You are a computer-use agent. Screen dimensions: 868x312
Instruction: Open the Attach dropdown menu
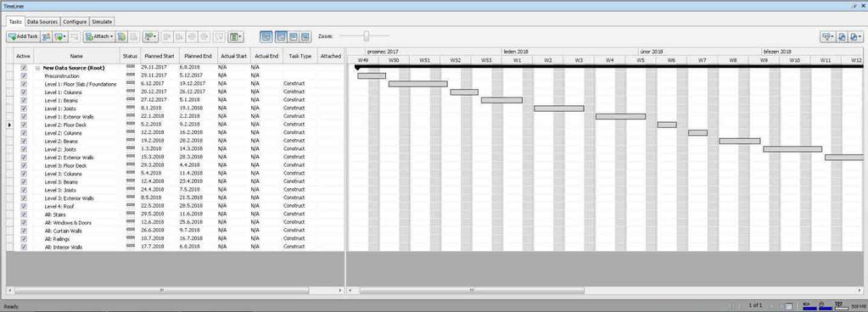pyautogui.click(x=99, y=36)
